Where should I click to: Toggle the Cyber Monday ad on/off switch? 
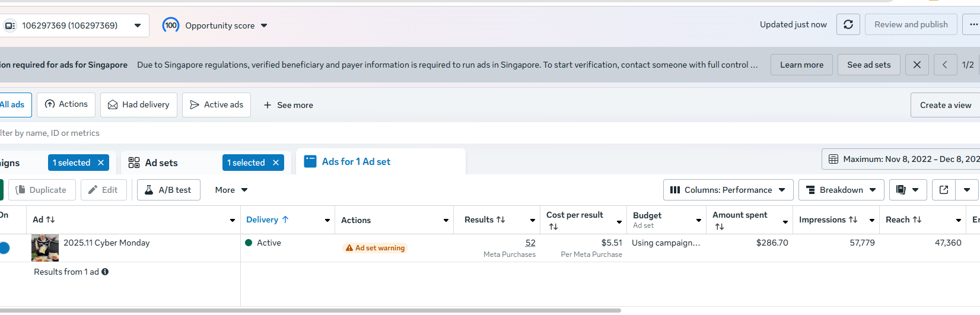(4, 248)
